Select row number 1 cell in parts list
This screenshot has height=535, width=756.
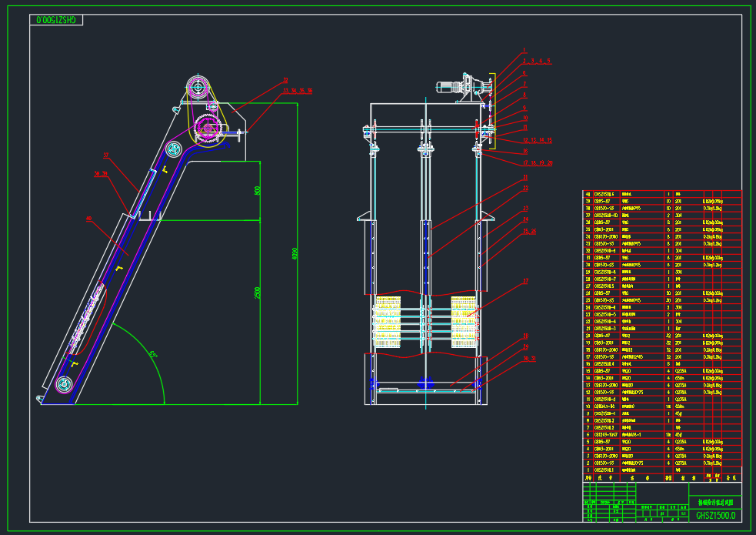click(x=588, y=470)
